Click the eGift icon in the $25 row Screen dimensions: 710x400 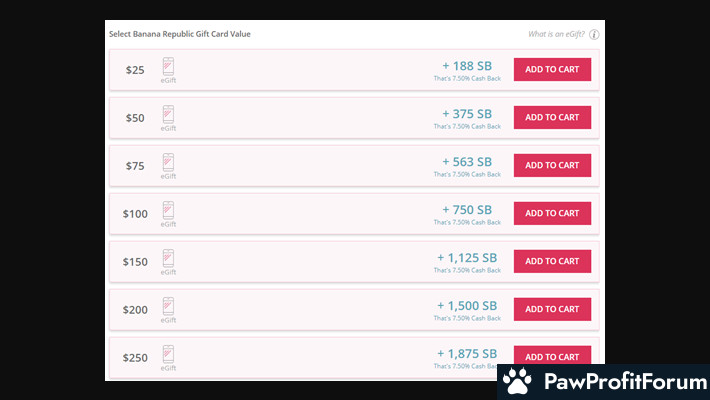(168, 66)
